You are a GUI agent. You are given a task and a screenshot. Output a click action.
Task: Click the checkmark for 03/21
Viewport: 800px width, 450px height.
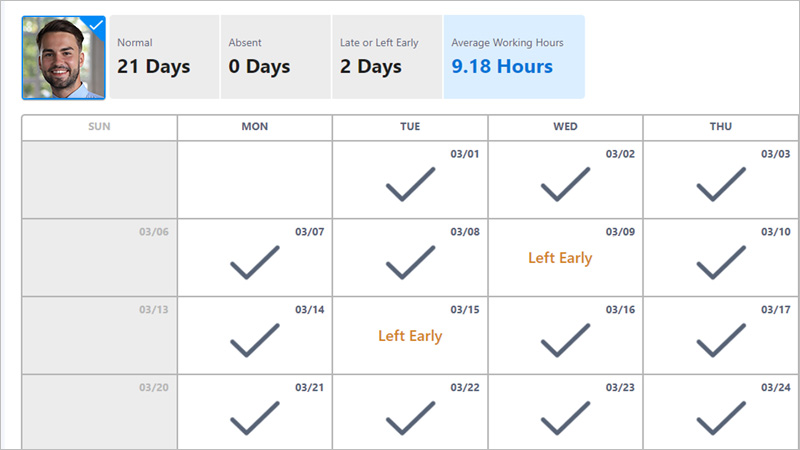point(255,418)
